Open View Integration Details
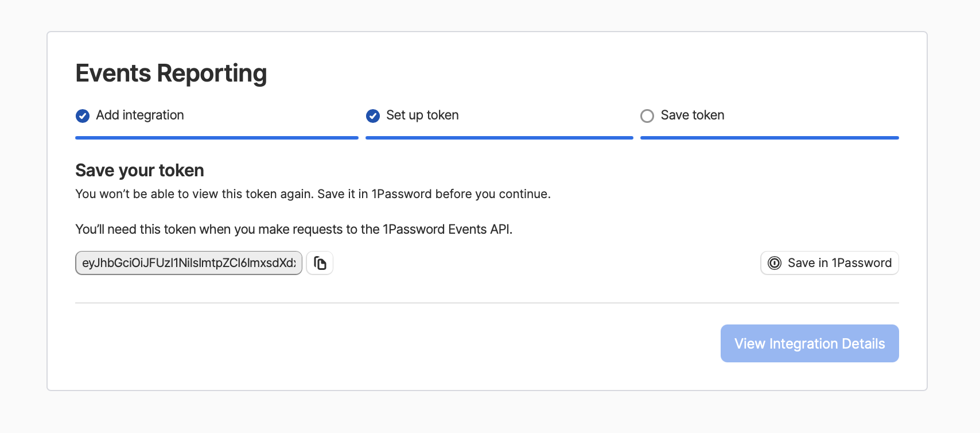This screenshot has height=433, width=980. click(810, 343)
